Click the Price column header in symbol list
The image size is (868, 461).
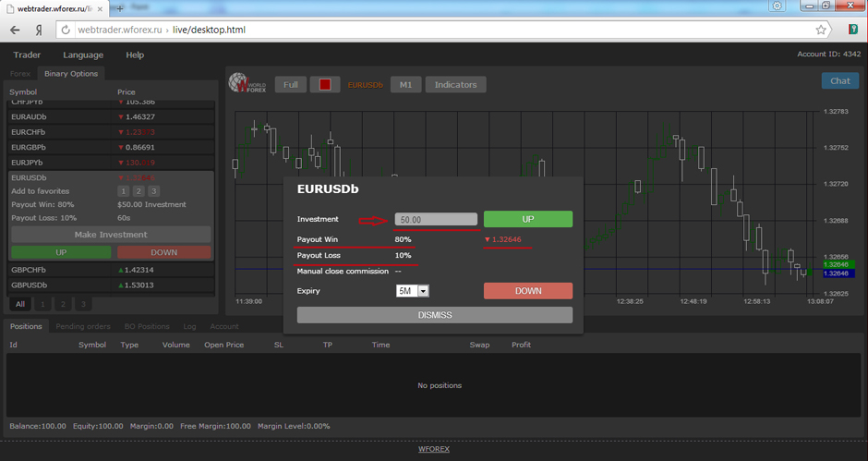127,92
